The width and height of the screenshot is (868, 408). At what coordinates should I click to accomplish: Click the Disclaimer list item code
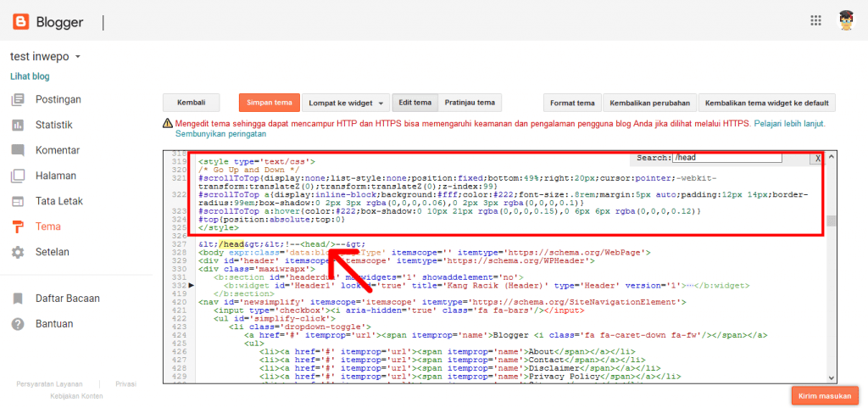tap(459, 368)
